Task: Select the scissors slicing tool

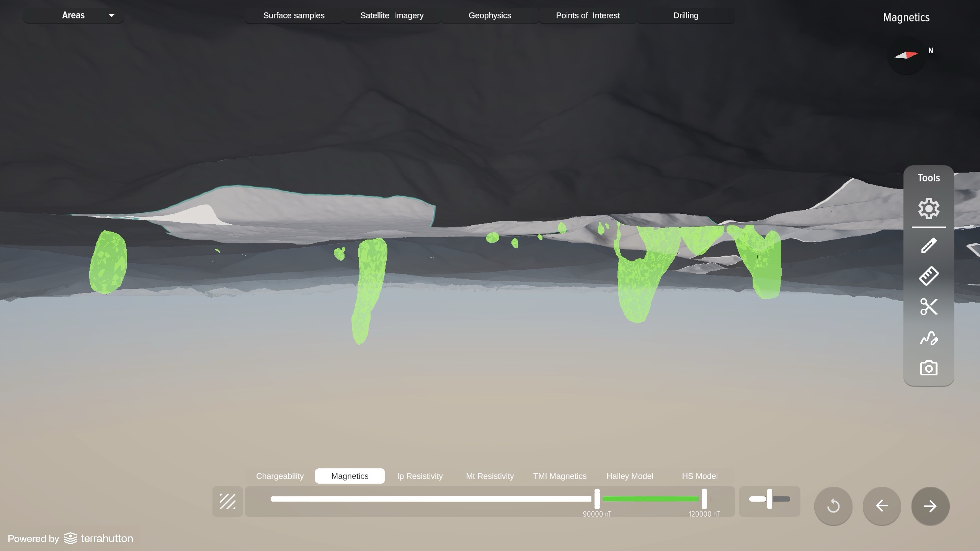Action: pyautogui.click(x=929, y=306)
